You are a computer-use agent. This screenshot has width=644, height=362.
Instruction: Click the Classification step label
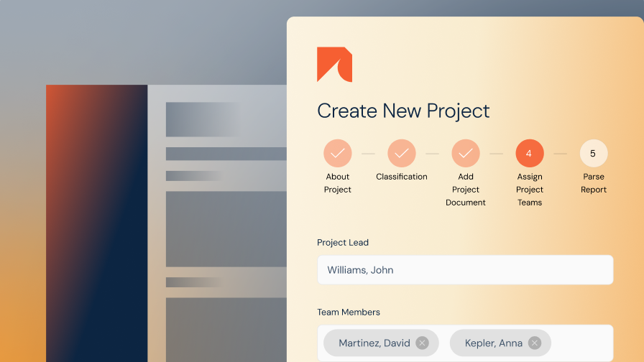402,177
